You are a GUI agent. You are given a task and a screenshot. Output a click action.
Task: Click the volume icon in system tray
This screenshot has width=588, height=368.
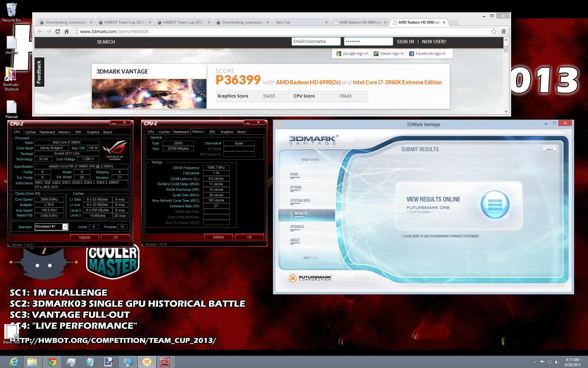click(x=557, y=362)
